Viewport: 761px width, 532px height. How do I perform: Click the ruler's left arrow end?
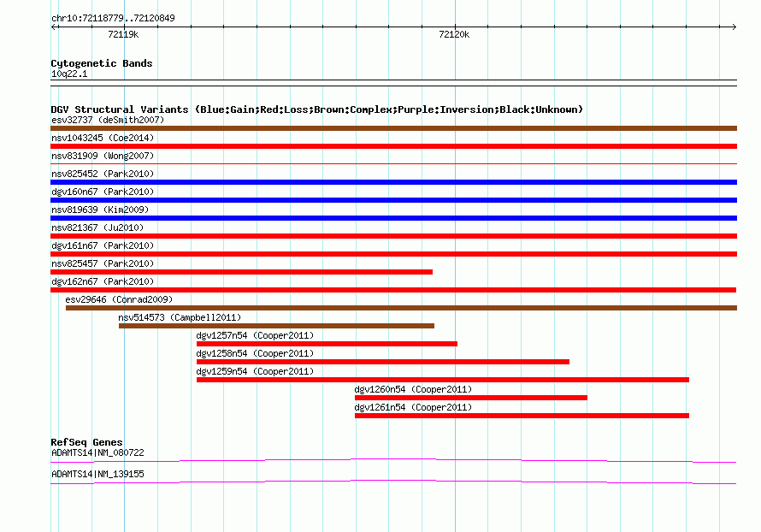coord(55,27)
